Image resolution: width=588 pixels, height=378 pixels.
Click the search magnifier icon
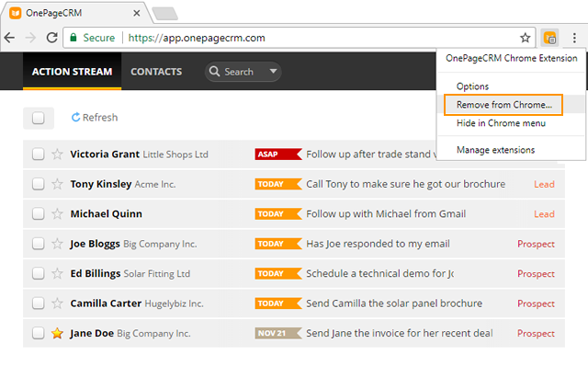coord(214,72)
